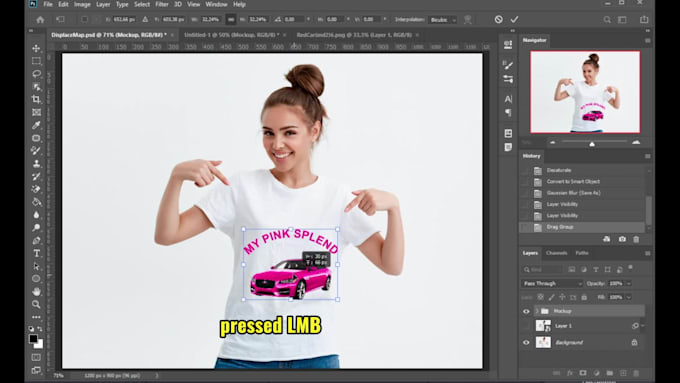
Task: Open the Window menu
Action: point(216,4)
